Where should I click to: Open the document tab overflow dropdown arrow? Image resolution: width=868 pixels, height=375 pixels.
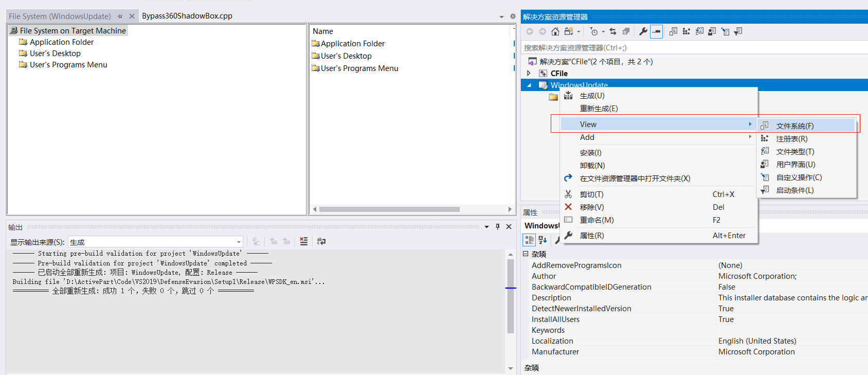(501, 17)
